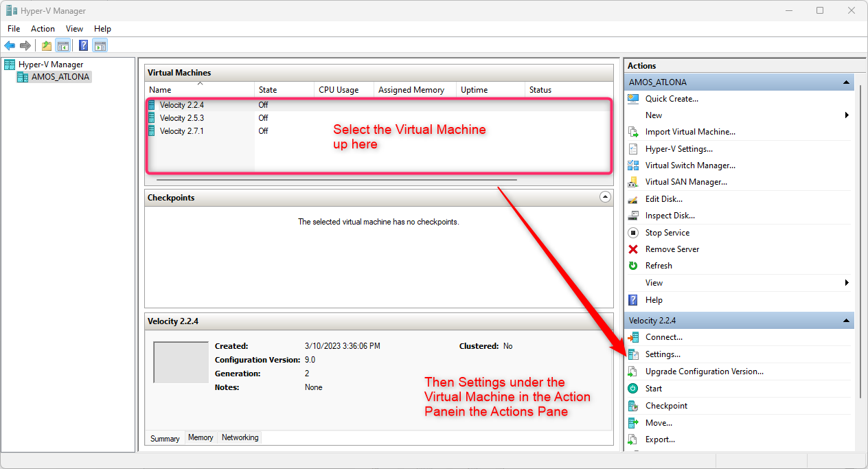Sort by the Name column header

(x=200, y=90)
